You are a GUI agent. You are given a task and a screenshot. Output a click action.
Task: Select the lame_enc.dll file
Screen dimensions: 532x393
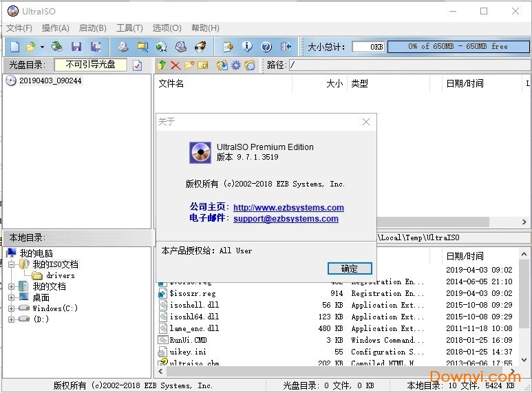[x=194, y=328]
